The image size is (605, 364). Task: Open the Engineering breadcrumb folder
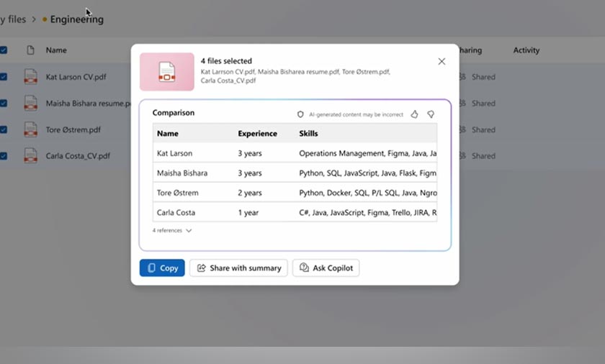tap(76, 19)
